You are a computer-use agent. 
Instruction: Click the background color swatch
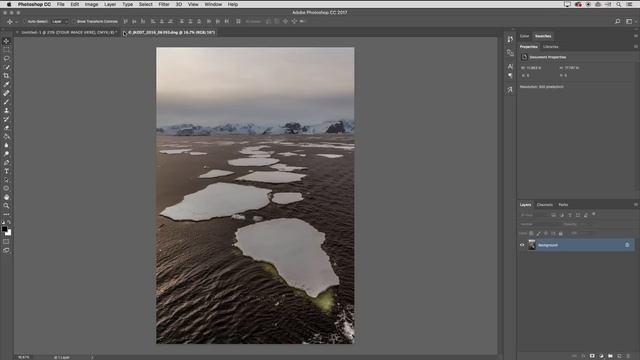pyautogui.click(x=9, y=233)
